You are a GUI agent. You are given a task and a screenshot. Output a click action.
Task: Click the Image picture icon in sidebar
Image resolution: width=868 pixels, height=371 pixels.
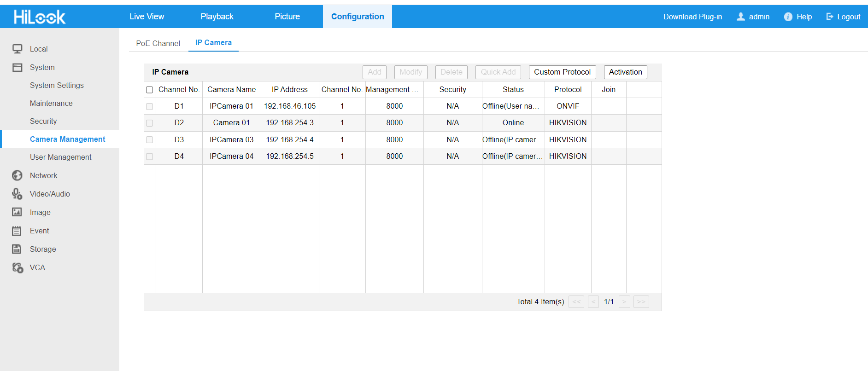click(17, 212)
